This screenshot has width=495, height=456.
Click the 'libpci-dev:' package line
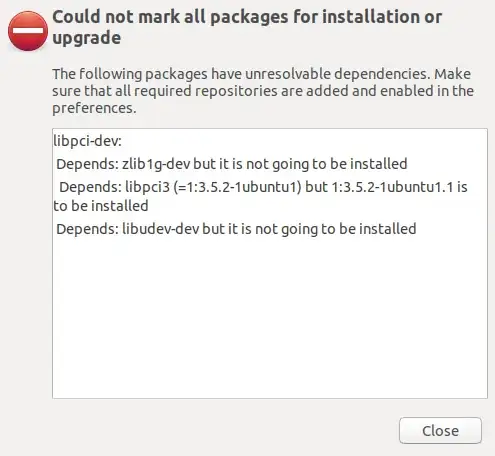click(x=87, y=141)
